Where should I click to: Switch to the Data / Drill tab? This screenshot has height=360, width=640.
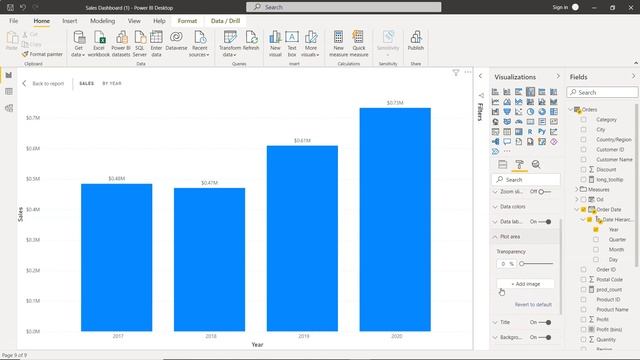(x=225, y=21)
